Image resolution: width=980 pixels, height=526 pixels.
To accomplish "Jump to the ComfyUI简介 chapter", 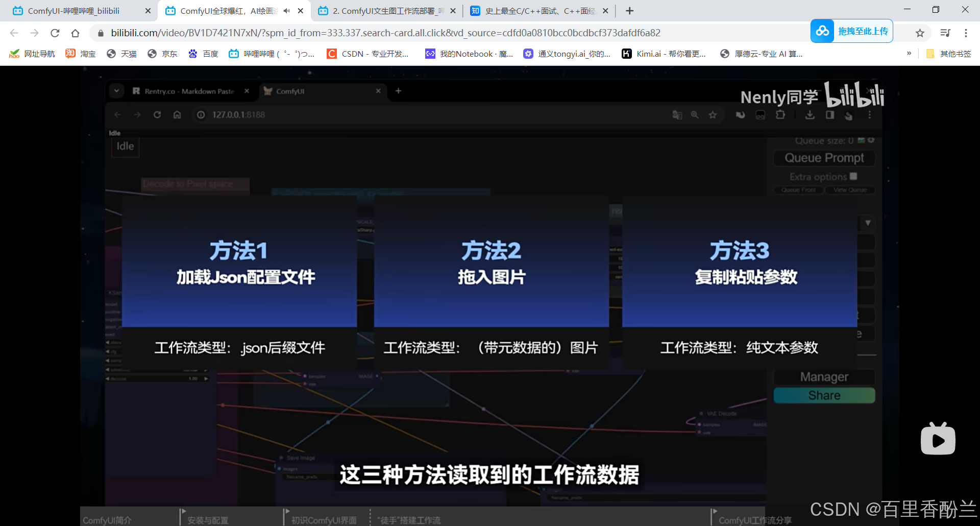I will coord(107,520).
